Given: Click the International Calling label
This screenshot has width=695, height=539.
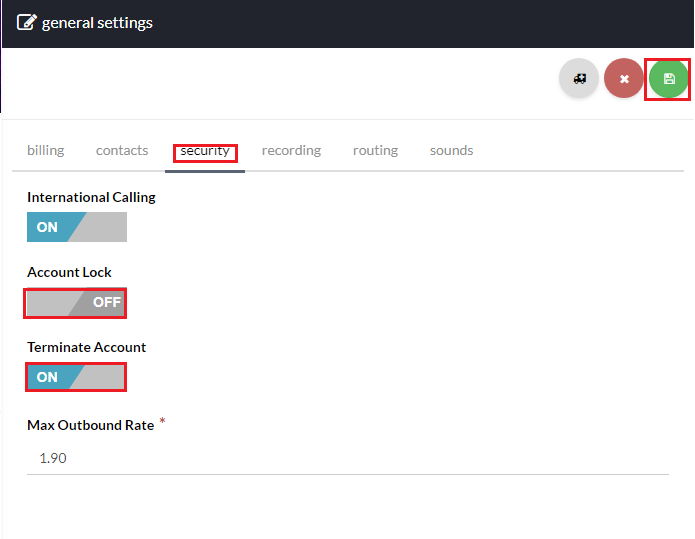Looking at the screenshot, I should click(91, 197).
